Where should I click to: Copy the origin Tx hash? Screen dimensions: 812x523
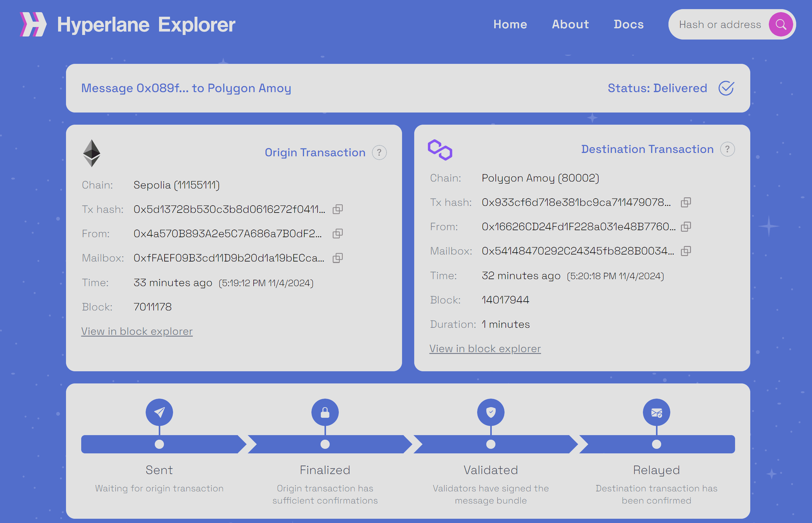[338, 209]
